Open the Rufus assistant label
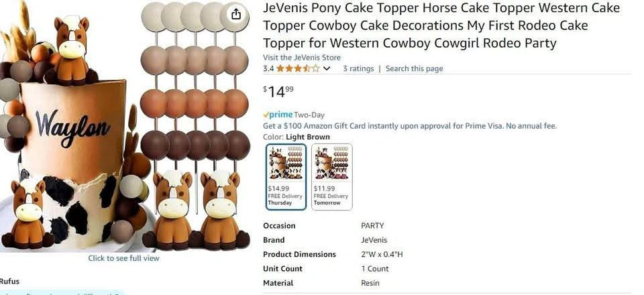The height and width of the screenshot is (295, 644). [x=9, y=281]
